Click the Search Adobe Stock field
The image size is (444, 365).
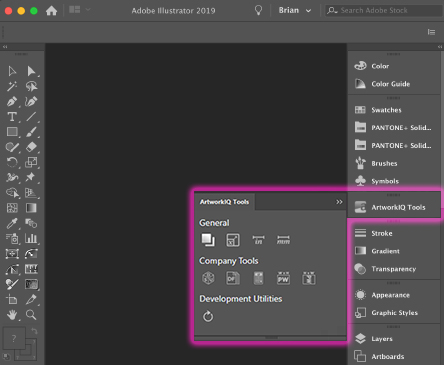(384, 10)
